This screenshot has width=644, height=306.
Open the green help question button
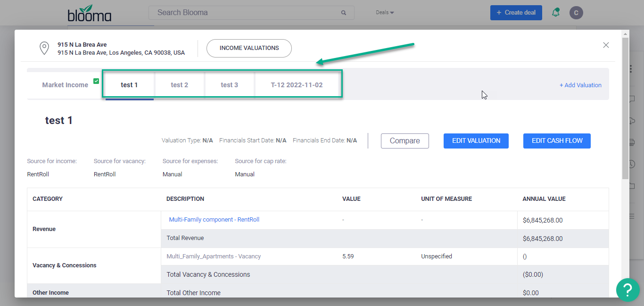628,289
